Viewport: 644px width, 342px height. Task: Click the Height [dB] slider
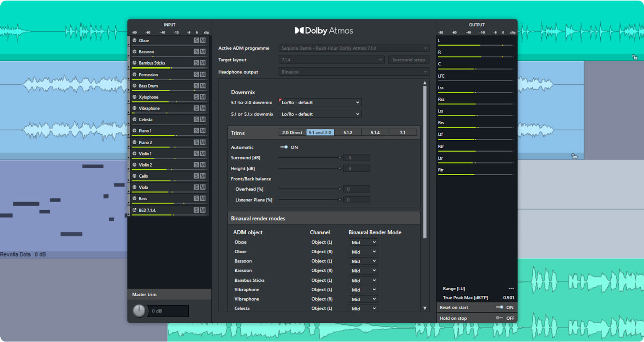pos(310,168)
